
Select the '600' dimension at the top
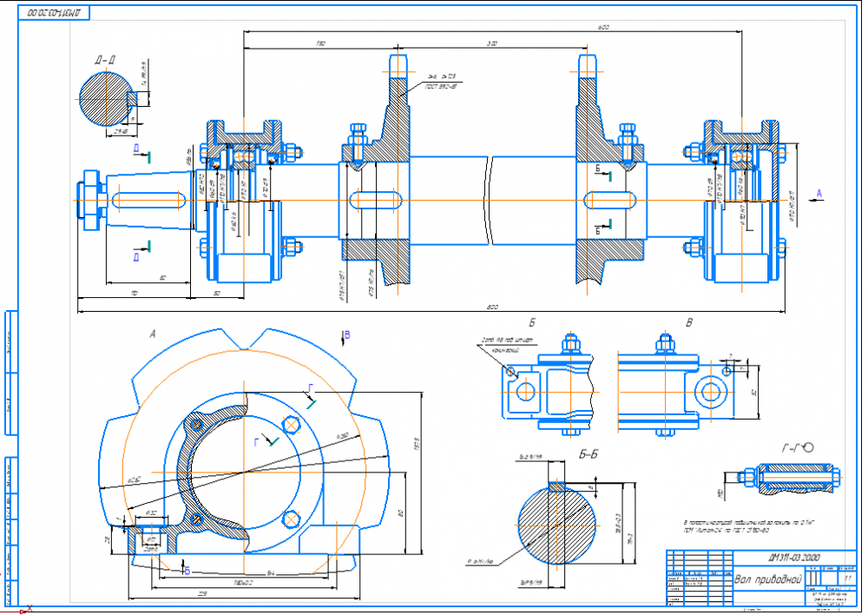[x=603, y=27]
